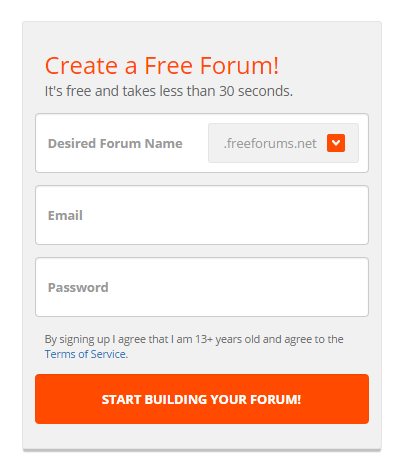Click the 'Create a Free Forum!' heading
The height and width of the screenshot is (469, 403).
[162, 65]
